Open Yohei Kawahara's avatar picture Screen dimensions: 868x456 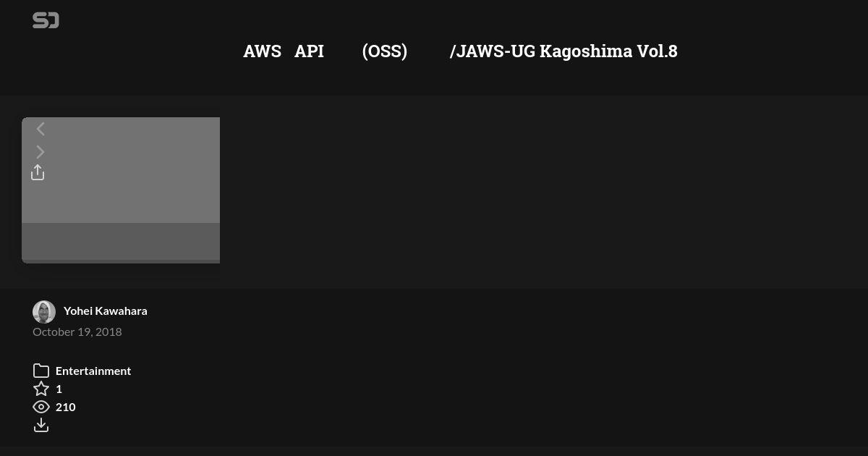(x=44, y=312)
